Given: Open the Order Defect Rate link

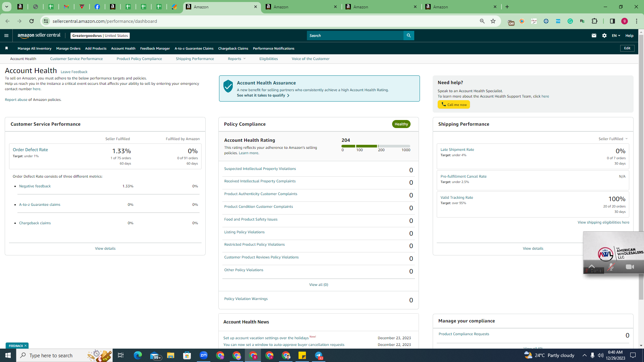Looking at the screenshot, I should tap(30, 150).
